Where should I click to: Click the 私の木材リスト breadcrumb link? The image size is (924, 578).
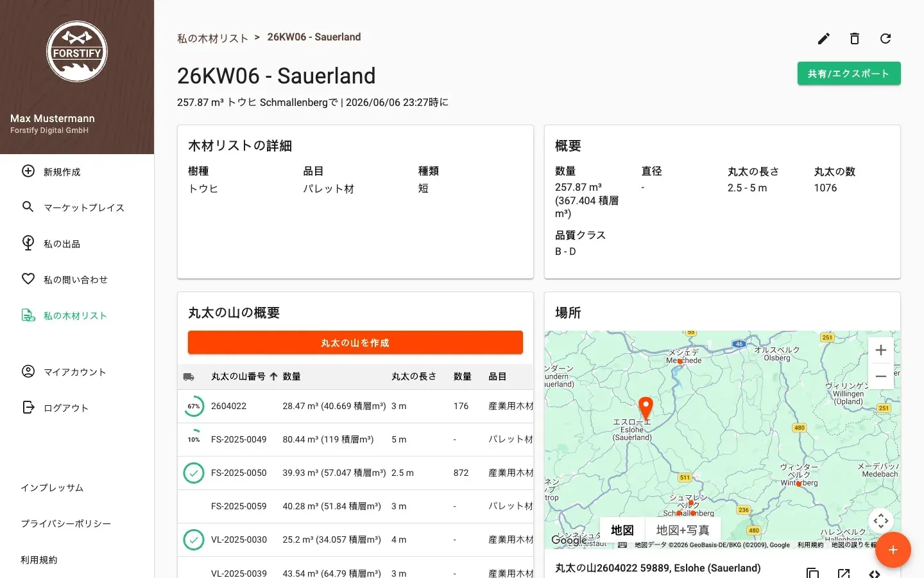[212, 39]
